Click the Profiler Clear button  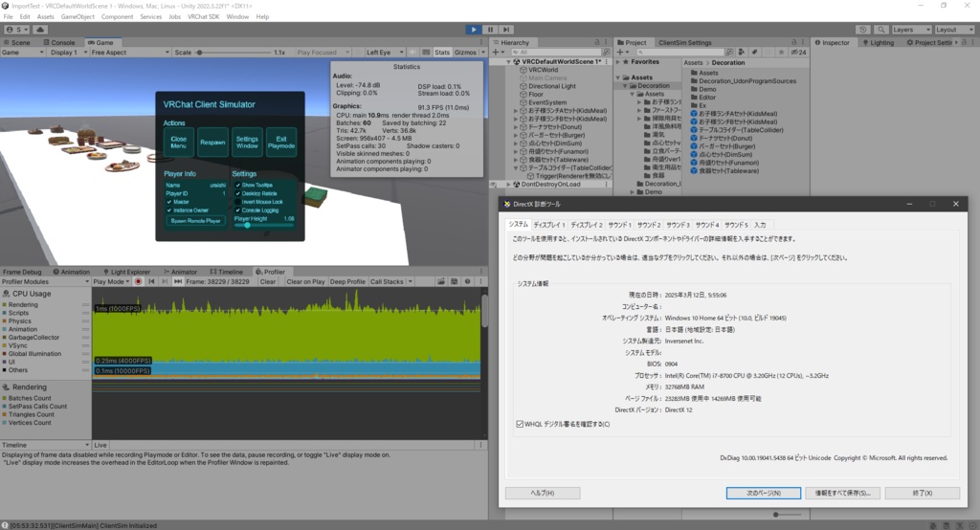[268, 282]
